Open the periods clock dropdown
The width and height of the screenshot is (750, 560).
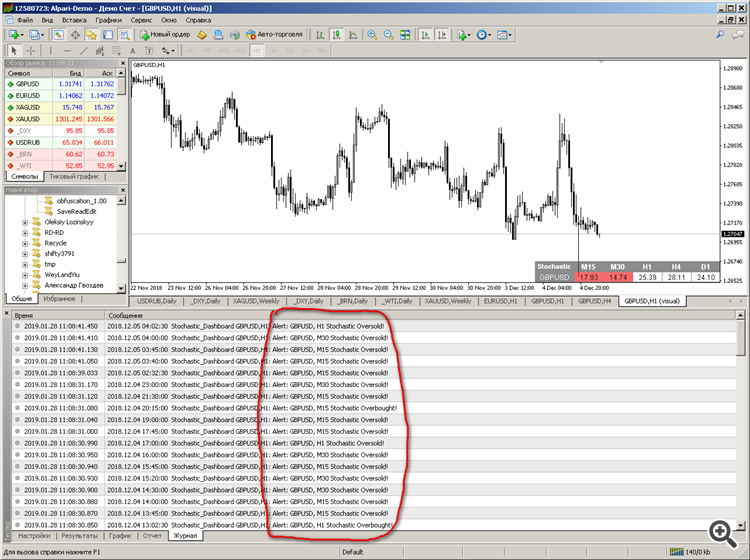point(483,35)
